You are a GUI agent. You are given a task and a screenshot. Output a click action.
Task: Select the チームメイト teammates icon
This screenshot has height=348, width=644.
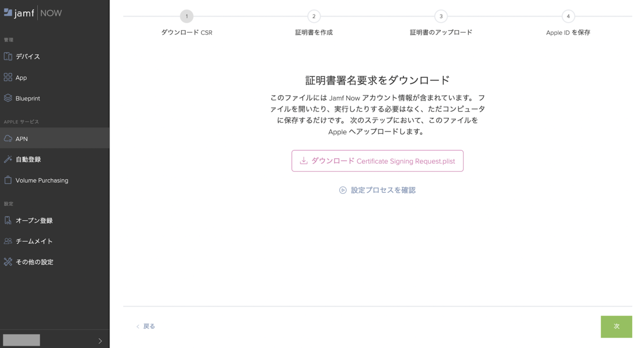tap(8, 241)
